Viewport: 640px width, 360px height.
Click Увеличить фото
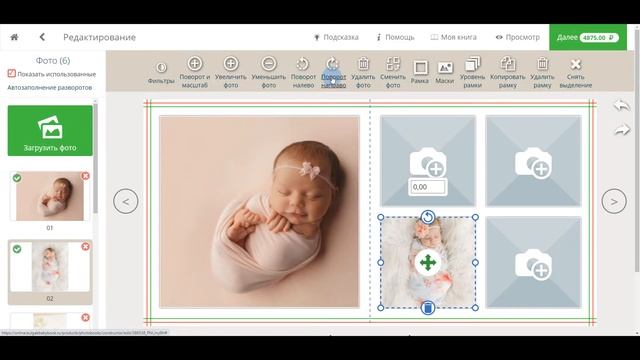tap(231, 72)
